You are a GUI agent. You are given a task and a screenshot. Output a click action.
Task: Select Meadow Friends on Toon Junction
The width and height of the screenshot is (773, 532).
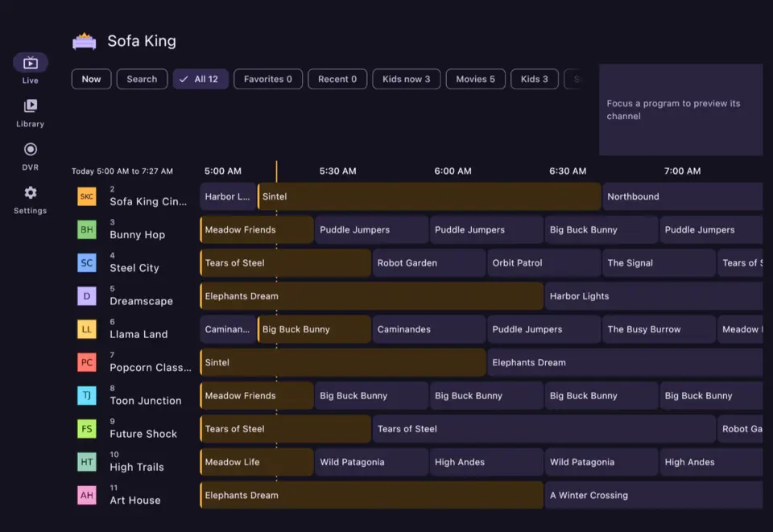[x=257, y=395]
